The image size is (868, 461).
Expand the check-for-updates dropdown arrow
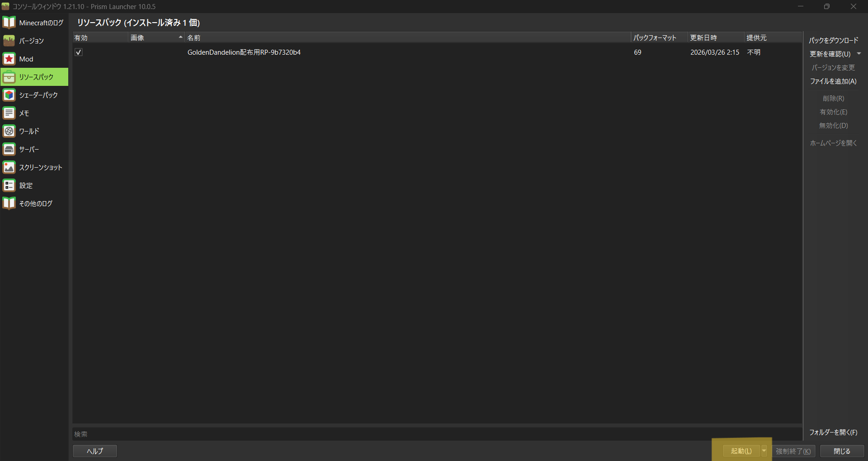[x=859, y=54]
